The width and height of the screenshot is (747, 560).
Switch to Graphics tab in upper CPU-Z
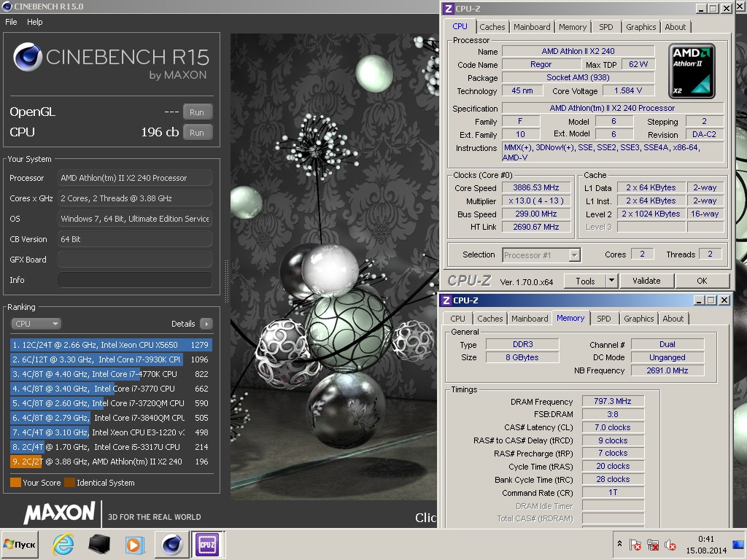[640, 27]
